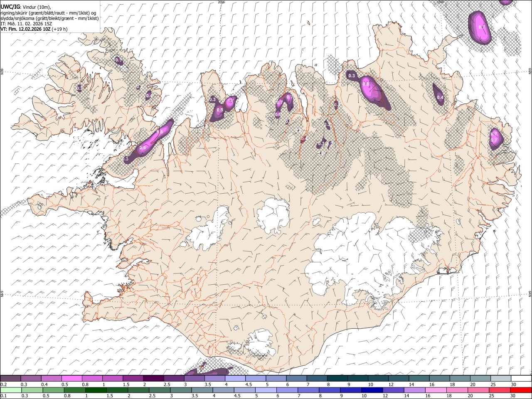Click the '64N' latitude label on right edge
The image size is (532, 399).
coord(530,293)
